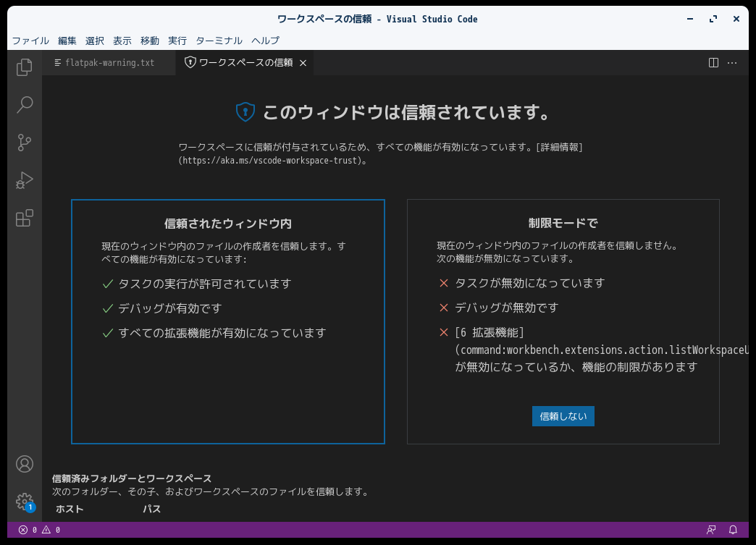Open the ヘルプ menu
The width and height of the screenshot is (756, 545).
[x=265, y=41]
